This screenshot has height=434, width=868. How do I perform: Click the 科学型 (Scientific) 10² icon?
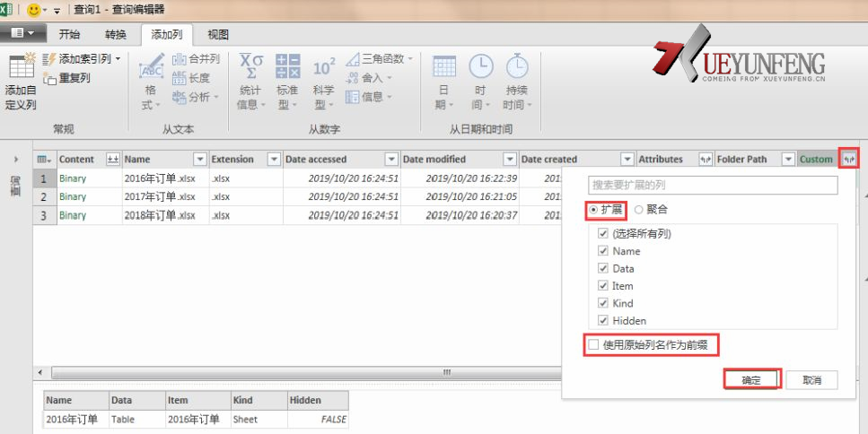pyautogui.click(x=323, y=67)
